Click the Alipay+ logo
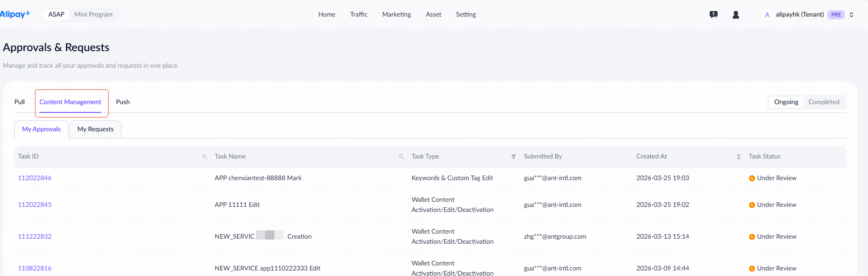 click(15, 14)
